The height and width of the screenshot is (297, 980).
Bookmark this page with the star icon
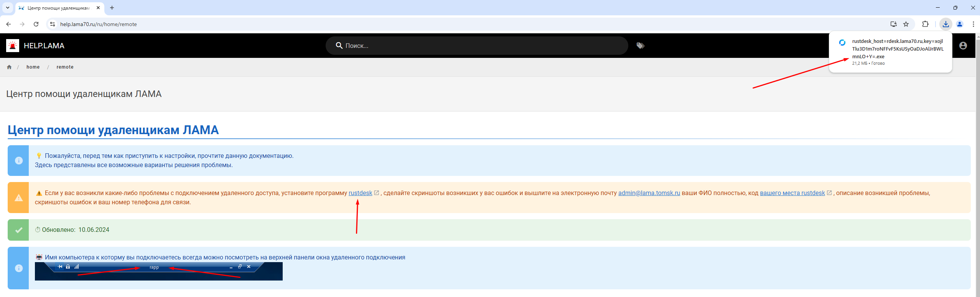coord(906,24)
